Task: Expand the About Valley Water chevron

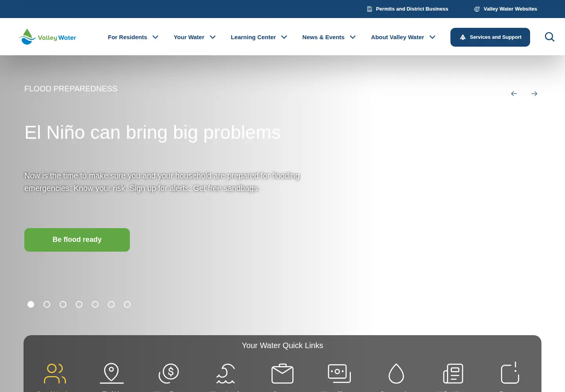Action: (432, 37)
